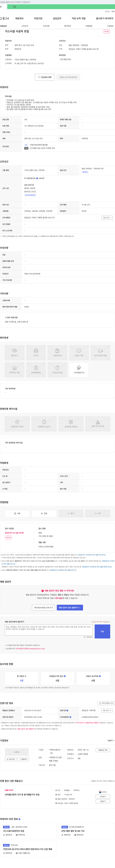115x868 pixels.
Task: Click the 기숙사 welfare icon
Action: tap(36, 353)
